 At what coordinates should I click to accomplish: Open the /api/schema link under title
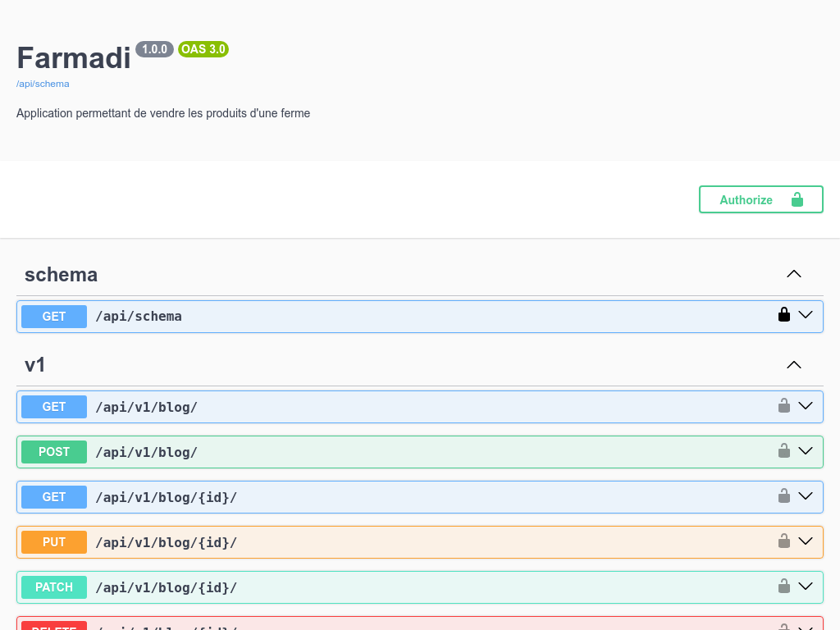[x=43, y=84]
